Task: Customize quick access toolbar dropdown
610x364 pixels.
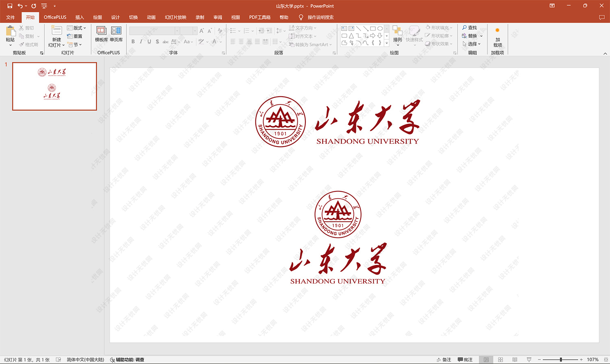Action: coord(54,6)
